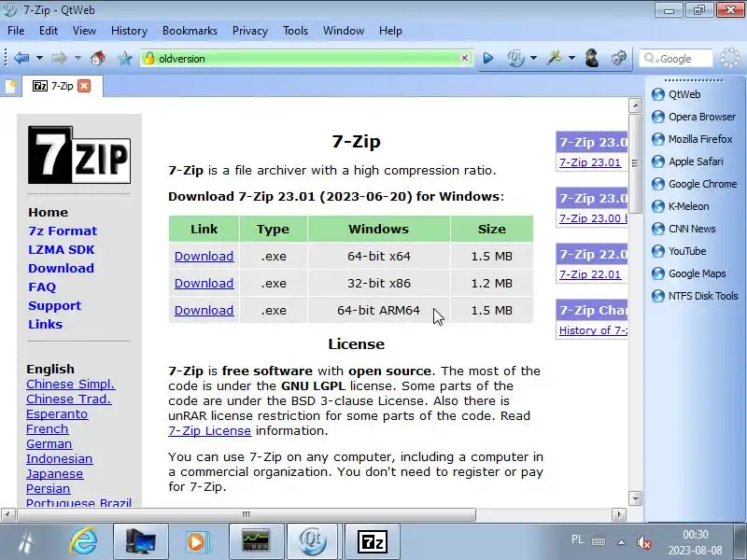747x560 pixels.
Task: Open the Support link in sidebar
Action: tap(54, 306)
